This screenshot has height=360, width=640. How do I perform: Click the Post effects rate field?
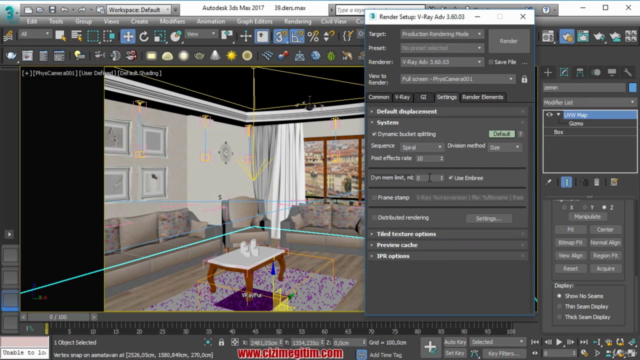pos(430,158)
